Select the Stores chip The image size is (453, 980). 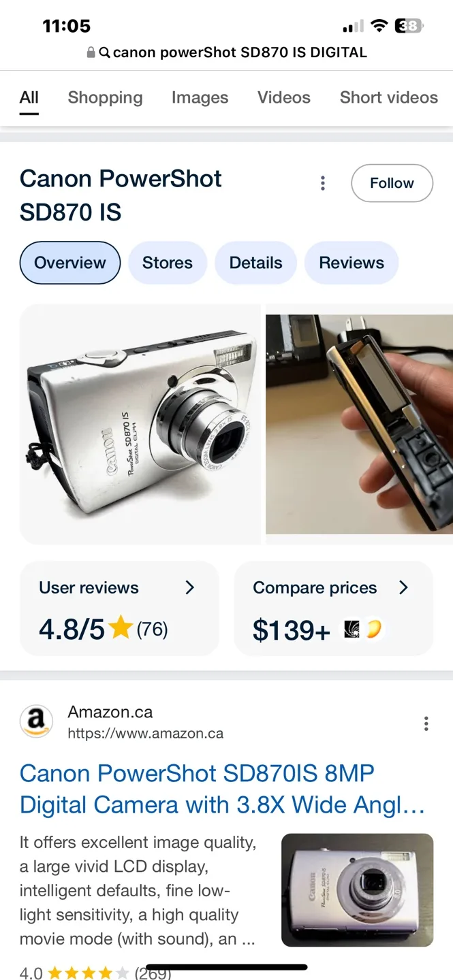(167, 263)
